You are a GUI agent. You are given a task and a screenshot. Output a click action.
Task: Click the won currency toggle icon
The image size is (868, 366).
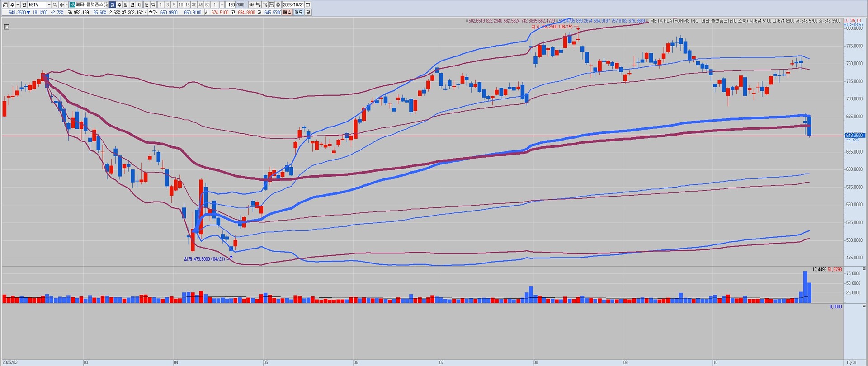click(251, 5)
